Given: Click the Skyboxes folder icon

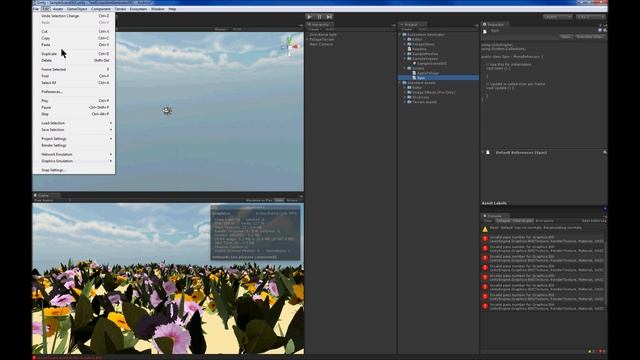Looking at the screenshot, I should click(409, 97).
